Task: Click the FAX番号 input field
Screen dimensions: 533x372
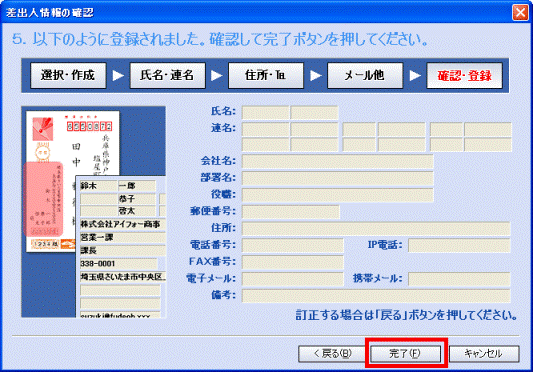Action: pyautogui.click(x=292, y=262)
